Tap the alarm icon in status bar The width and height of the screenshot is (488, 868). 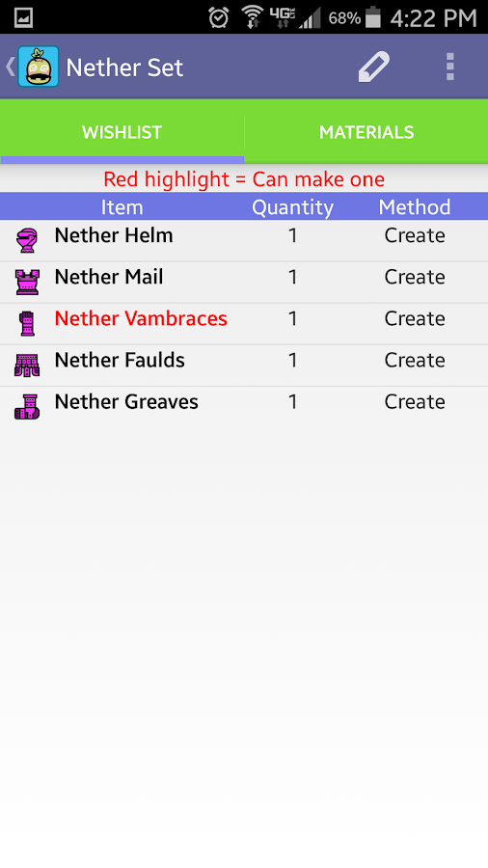219,17
